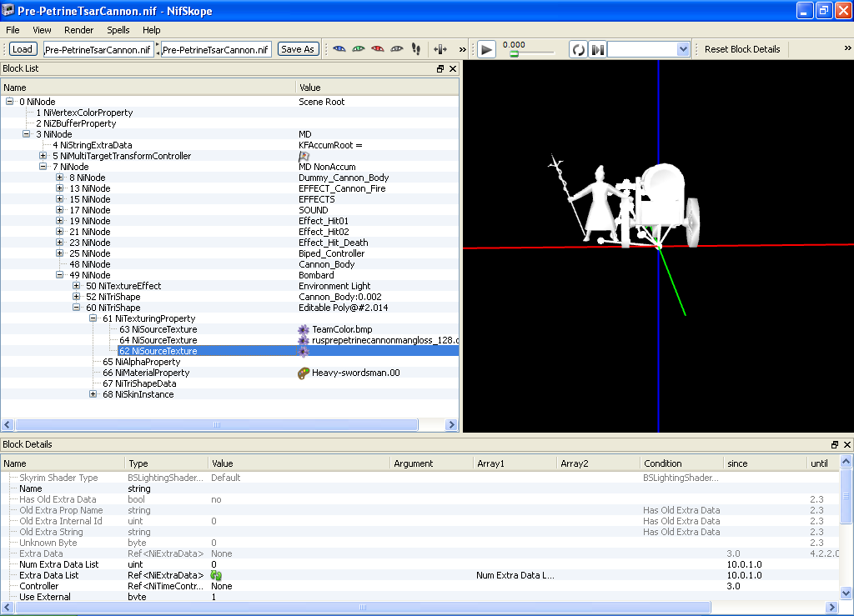
Task: Collapse 61 NiTexturingProperty
Action: (x=93, y=319)
